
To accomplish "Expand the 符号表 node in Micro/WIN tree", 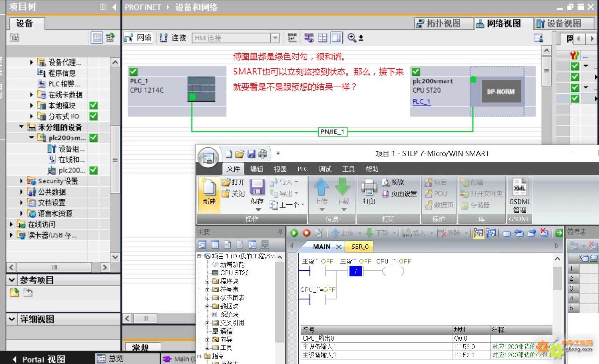I will click(208, 290).
